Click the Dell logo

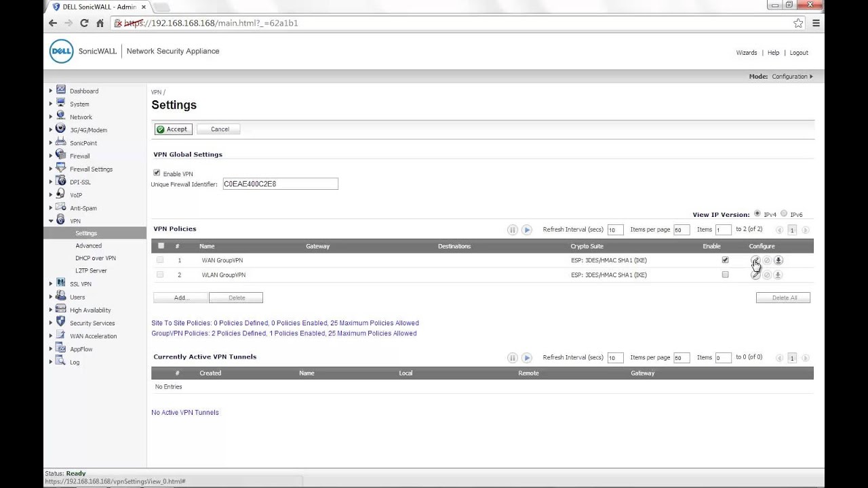pos(62,52)
